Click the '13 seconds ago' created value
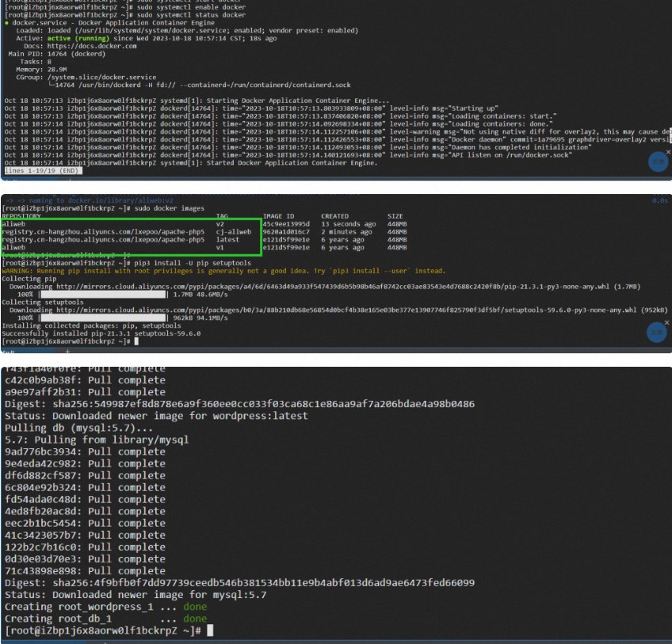The width and height of the screenshot is (672, 644). pos(349,223)
